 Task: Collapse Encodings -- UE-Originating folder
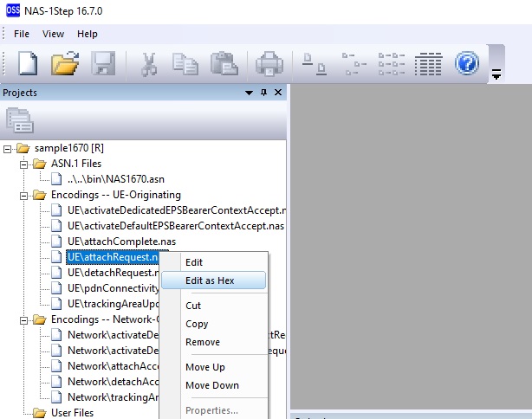click(23, 196)
